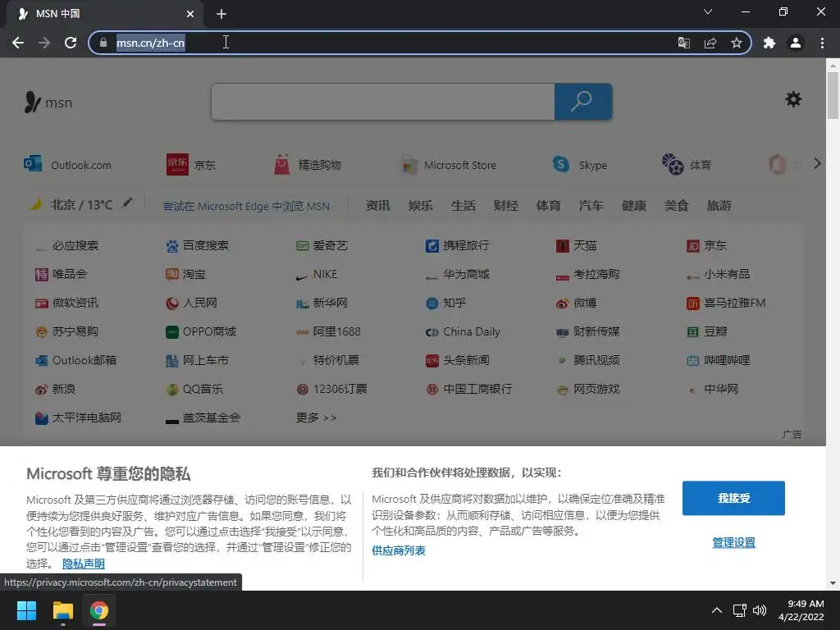Bookmark this page with the star

(x=737, y=43)
